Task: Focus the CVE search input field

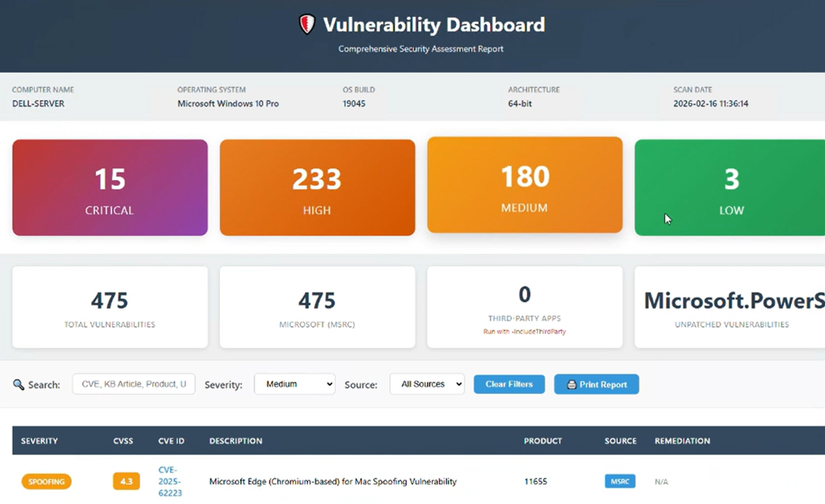Action: point(134,384)
